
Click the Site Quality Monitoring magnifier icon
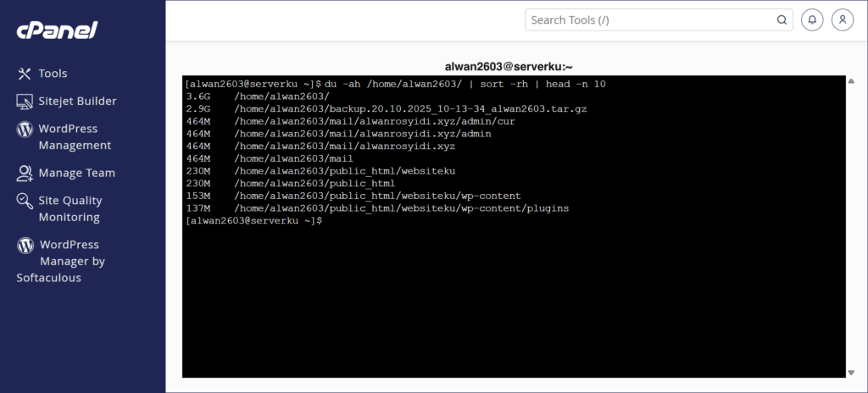(25, 201)
